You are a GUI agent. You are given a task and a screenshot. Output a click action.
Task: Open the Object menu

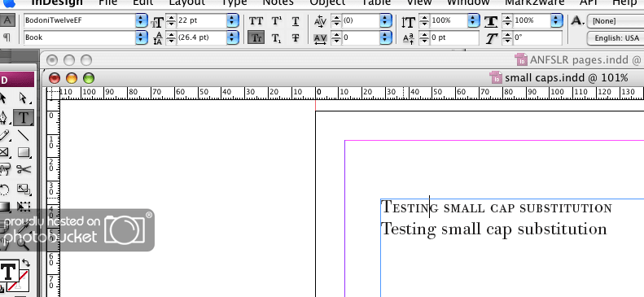(327, 2)
